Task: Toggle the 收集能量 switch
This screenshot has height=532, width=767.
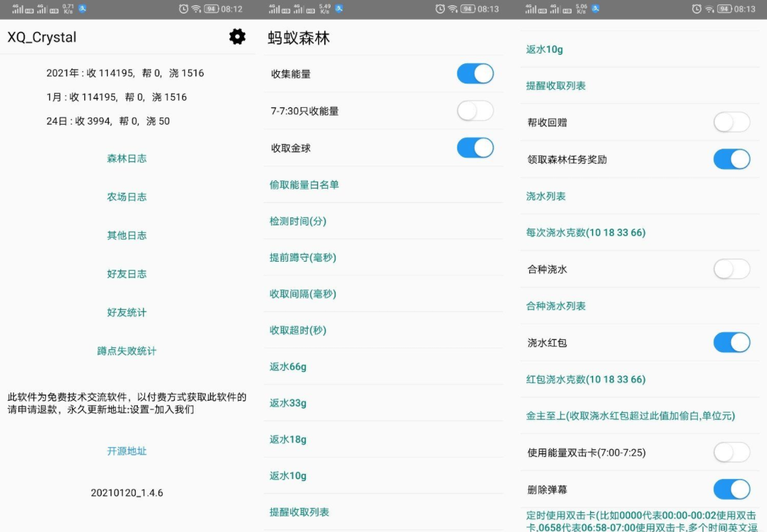Action: tap(475, 74)
